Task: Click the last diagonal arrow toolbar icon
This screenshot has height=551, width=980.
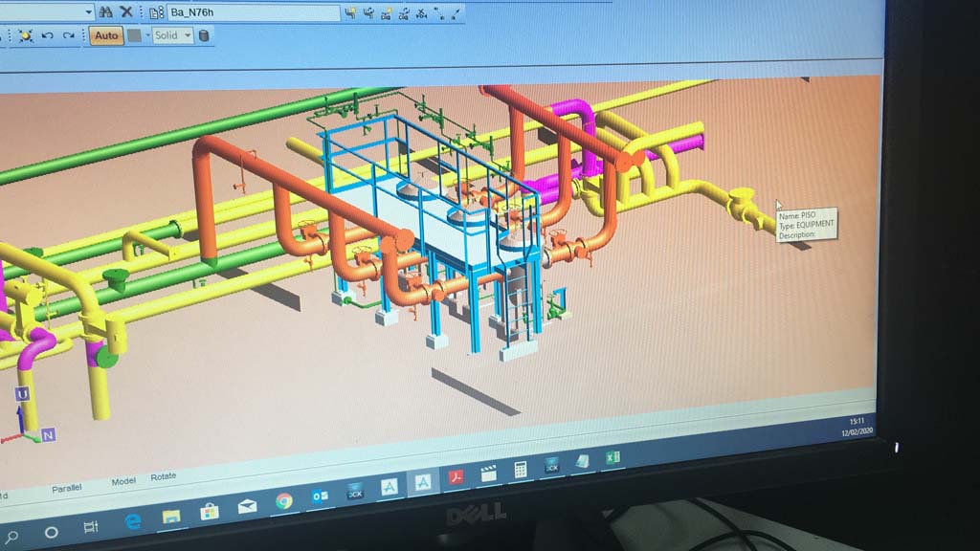Action: point(456,13)
